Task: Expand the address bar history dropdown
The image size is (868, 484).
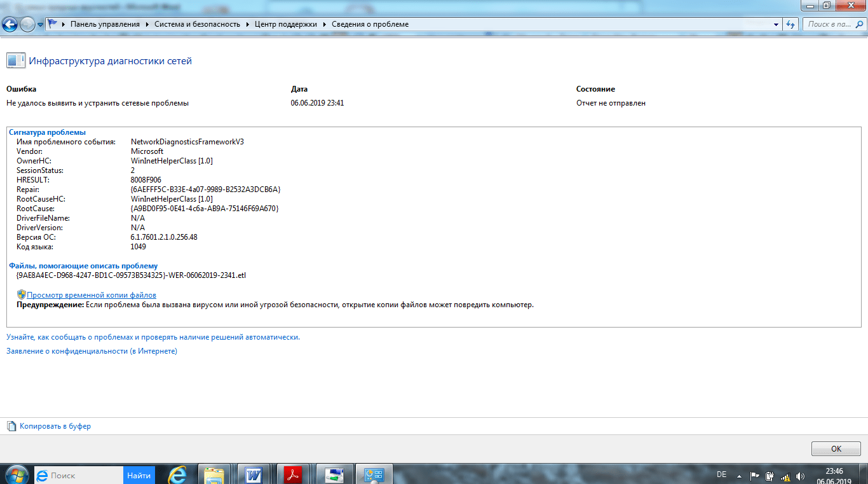Action: (776, 24)
